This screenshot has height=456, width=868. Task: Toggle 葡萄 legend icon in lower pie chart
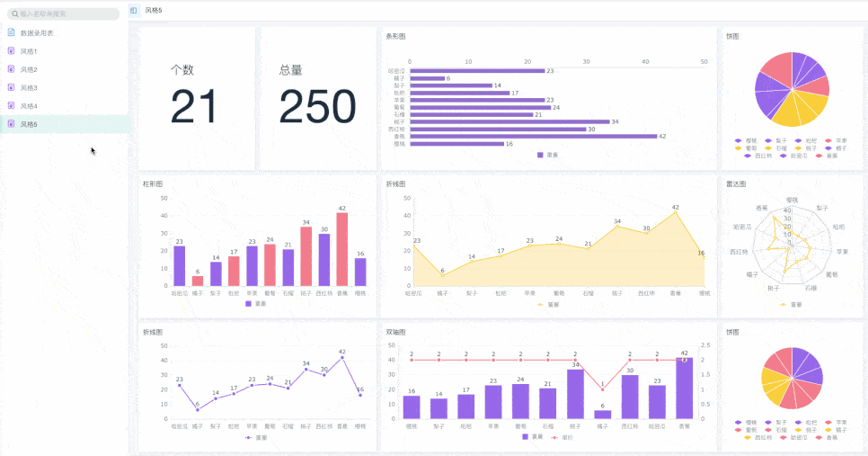click(738, 430)
